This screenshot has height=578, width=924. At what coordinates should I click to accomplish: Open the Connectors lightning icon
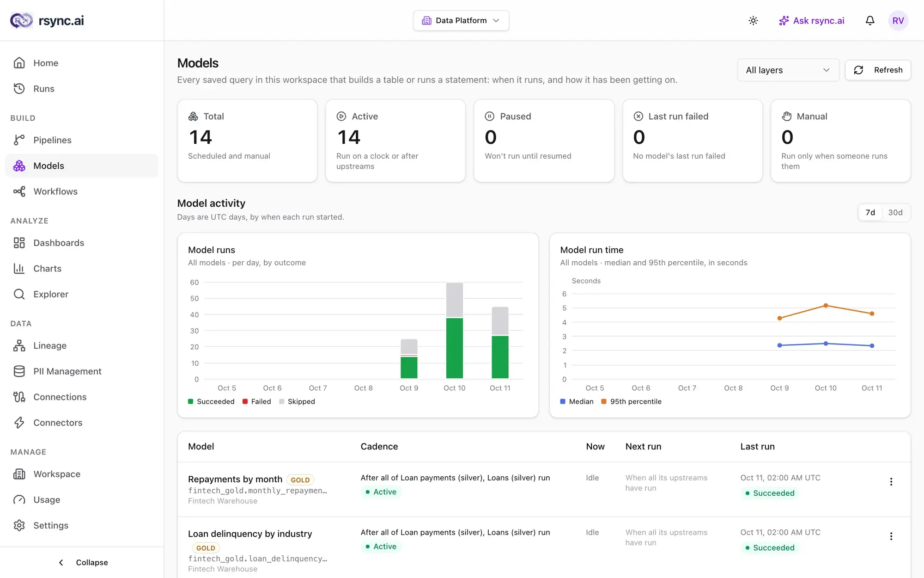(19, 422)
